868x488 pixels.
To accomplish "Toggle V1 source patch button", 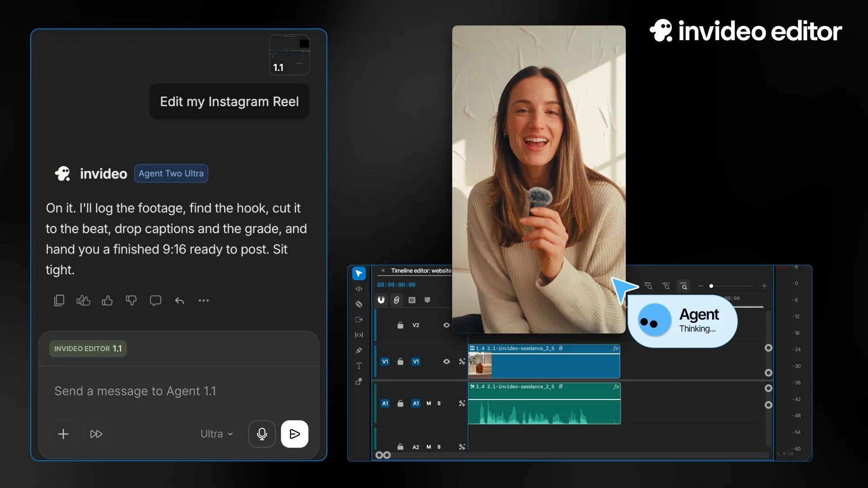I will (385, 361).
